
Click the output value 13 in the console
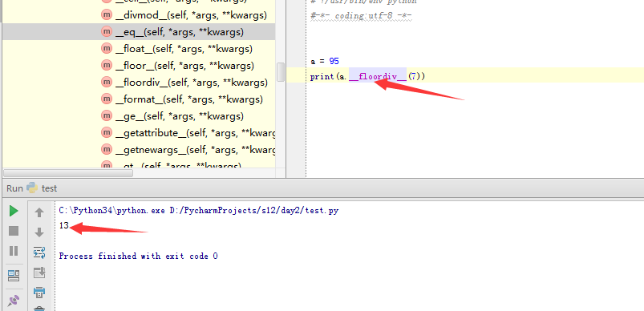pos(63,225)
